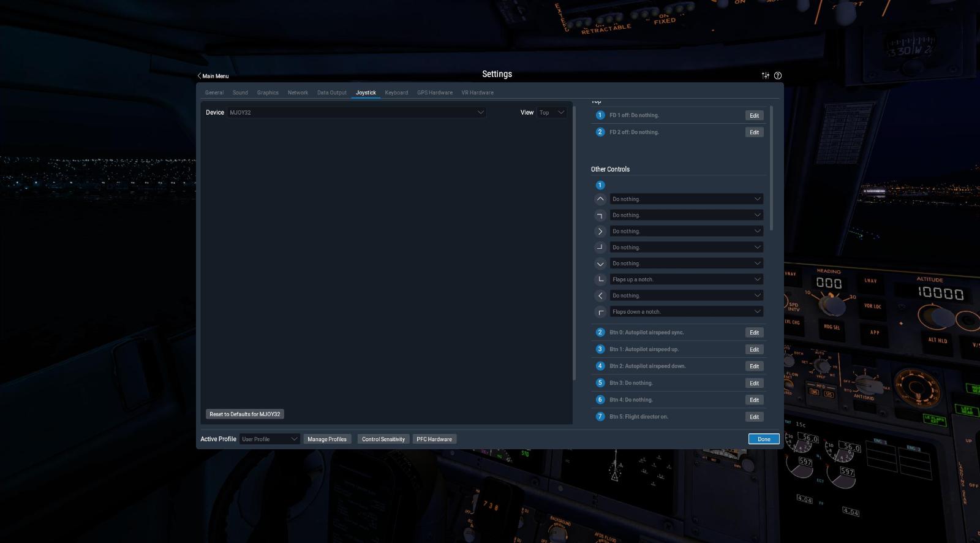Select the Joystick tab

pos(366,93)
